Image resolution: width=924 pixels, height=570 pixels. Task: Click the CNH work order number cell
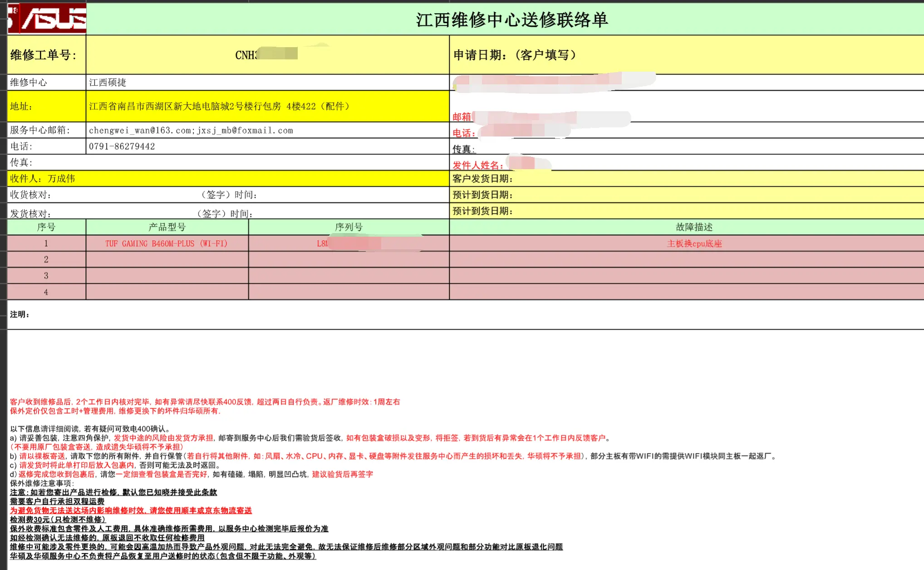click(268, 55)
